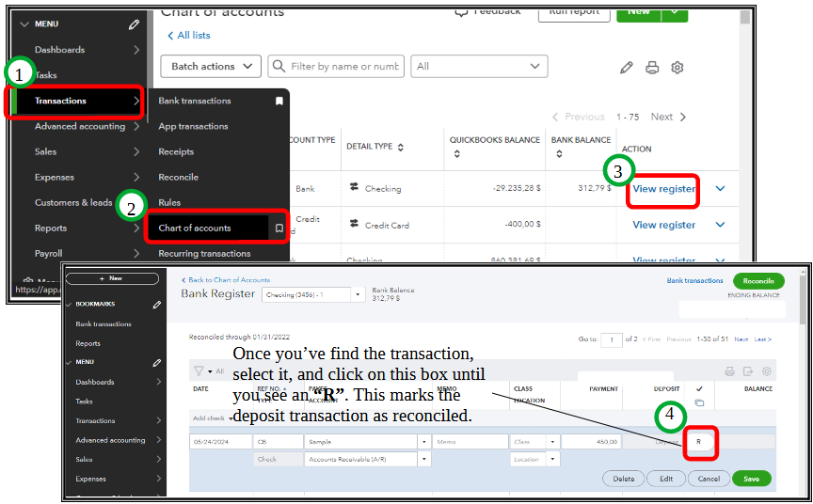Click the Cancel button in Bank Register
The width and height of the screenshot is (813, 504).
point(709,479)
